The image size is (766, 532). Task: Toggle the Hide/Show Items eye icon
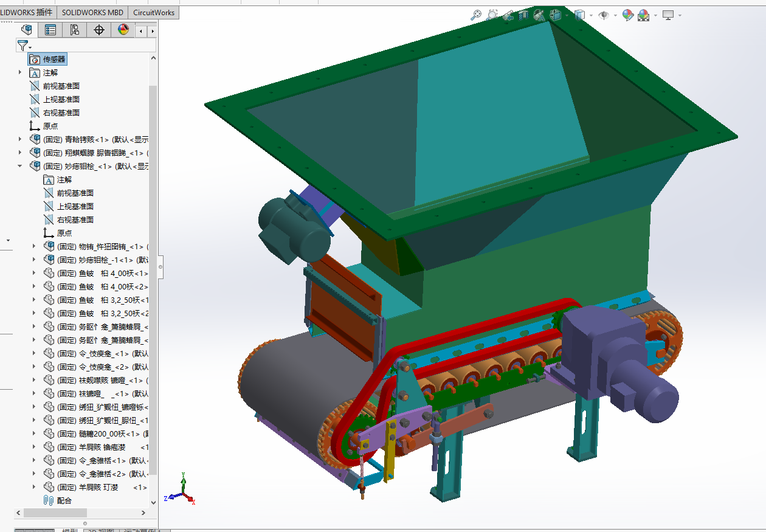604,15
